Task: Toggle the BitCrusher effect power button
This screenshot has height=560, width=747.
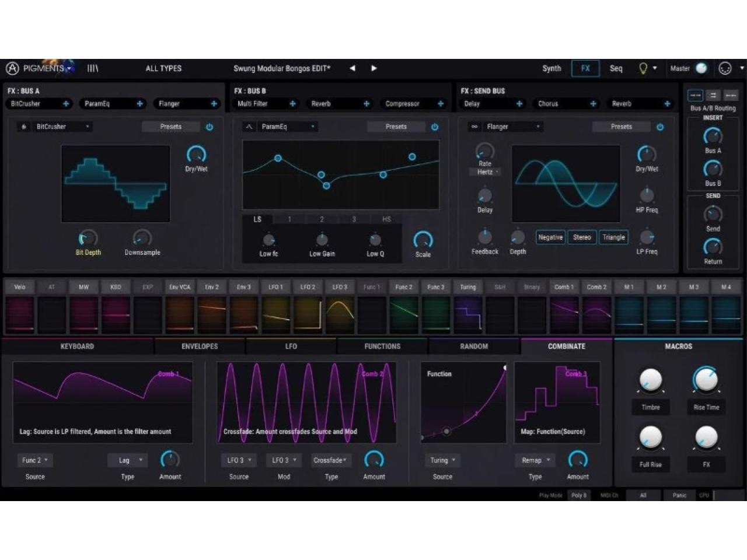Action: click(210, 127)
